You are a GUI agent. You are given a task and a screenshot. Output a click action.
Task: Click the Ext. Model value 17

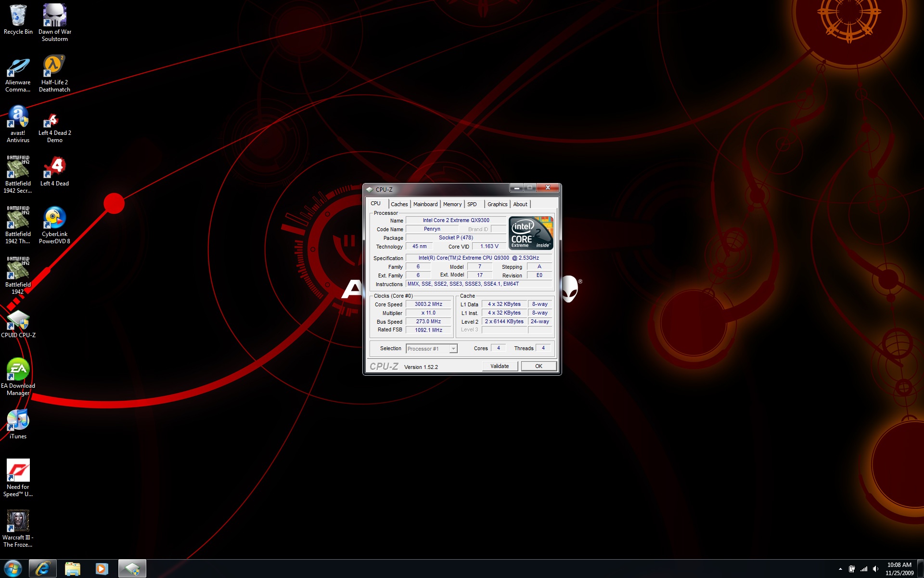[479, 276]
